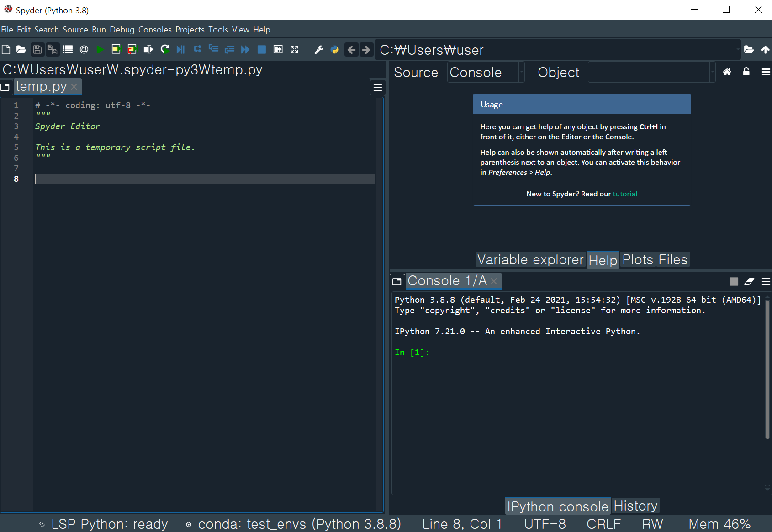Expand the Object name dropdown arrow
The width and height of the screenshot is (772, 532).
[x=712, y=72]
